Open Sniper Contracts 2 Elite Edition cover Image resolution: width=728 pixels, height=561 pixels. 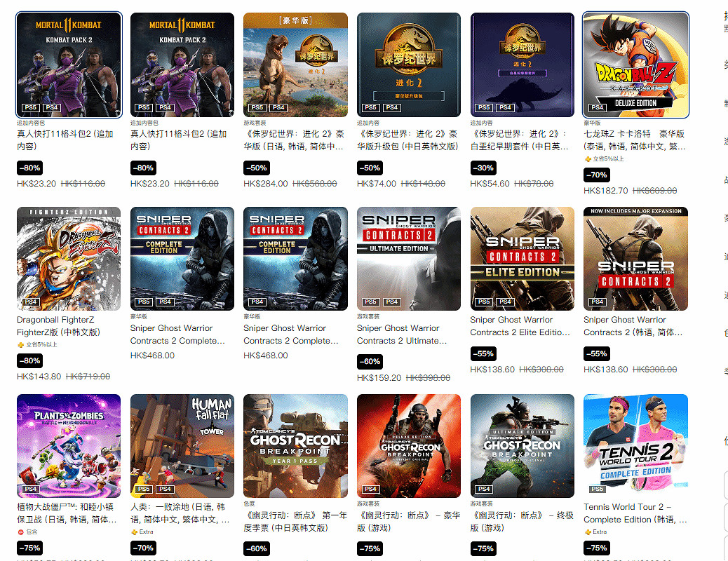pos(522,259)
